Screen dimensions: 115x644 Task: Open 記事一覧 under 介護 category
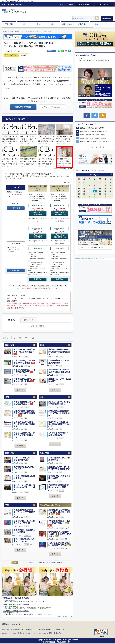pos(55,390)
